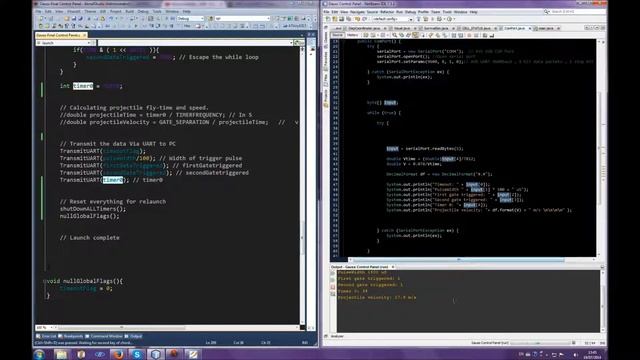This screenshot has width=640, height=360.
Task: Click Profile Project icon in NetBeans toolbar
Action: [x=449, y=19]
